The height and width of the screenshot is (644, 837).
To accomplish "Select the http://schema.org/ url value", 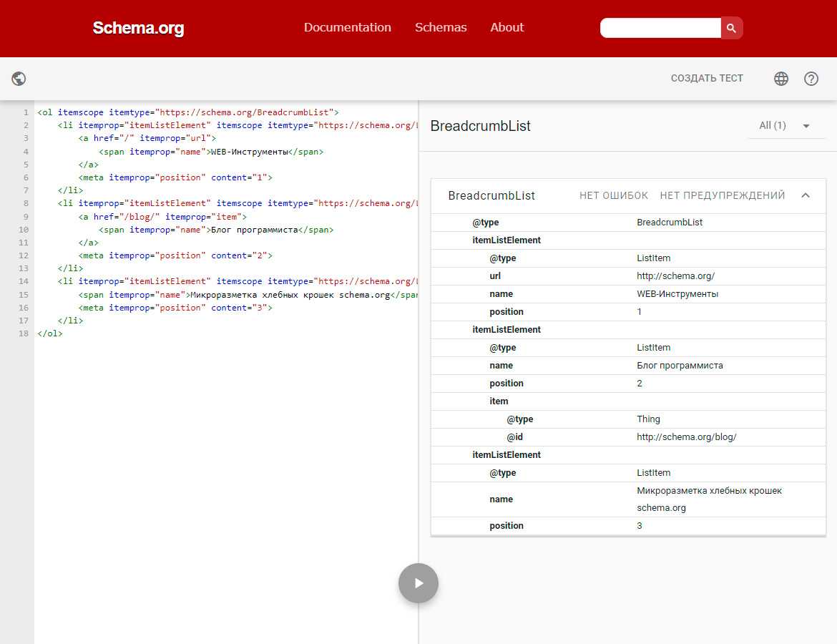I will pos(675,276).
